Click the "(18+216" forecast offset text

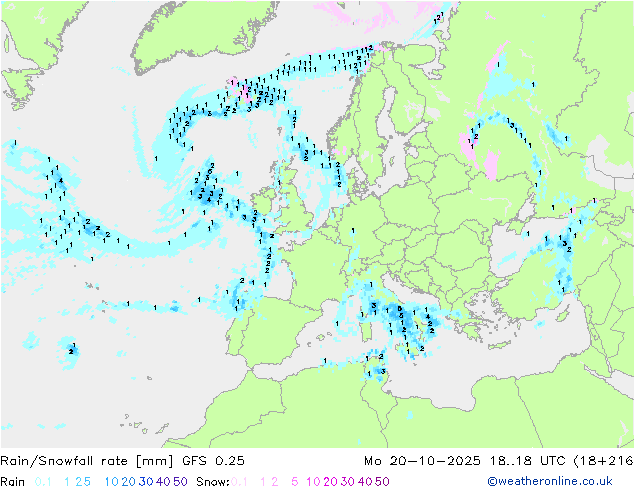[x=603, y=461]
